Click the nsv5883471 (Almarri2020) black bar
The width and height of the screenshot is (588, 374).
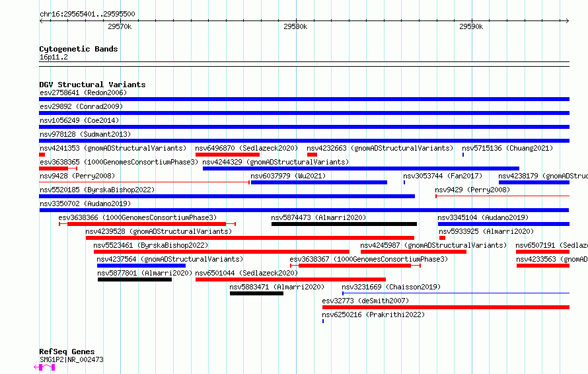256,293
